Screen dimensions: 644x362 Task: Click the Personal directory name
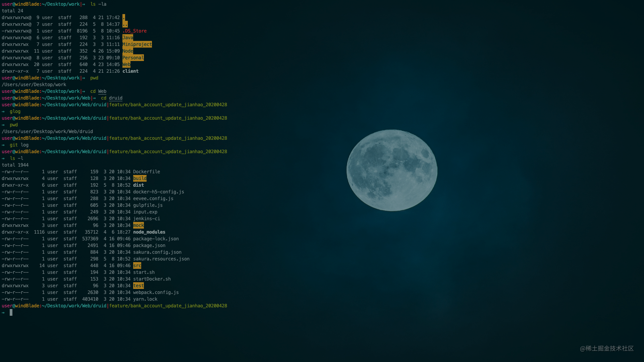[133, 58]
